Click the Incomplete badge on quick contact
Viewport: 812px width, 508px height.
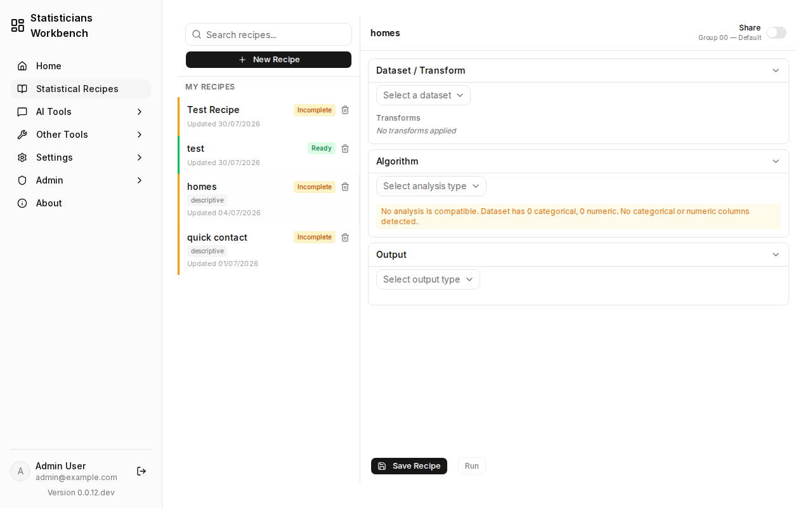(315, 237)
